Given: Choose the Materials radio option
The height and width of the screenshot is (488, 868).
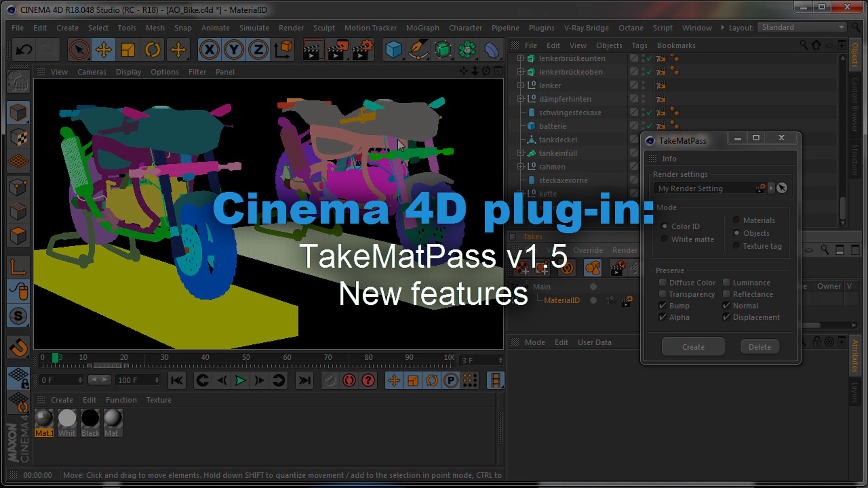Looking at the screenshot, I should click(x=736, y=220).
